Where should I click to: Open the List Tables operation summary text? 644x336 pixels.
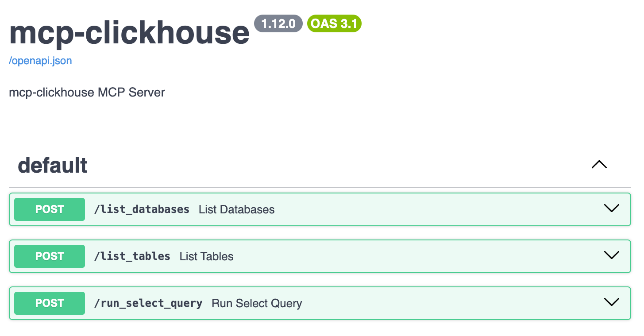[206, 256]
